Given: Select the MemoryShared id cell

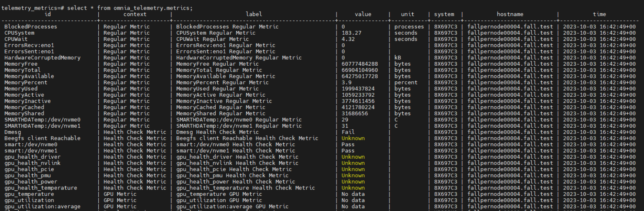Looking at the screenshot, I should (24, 113).
